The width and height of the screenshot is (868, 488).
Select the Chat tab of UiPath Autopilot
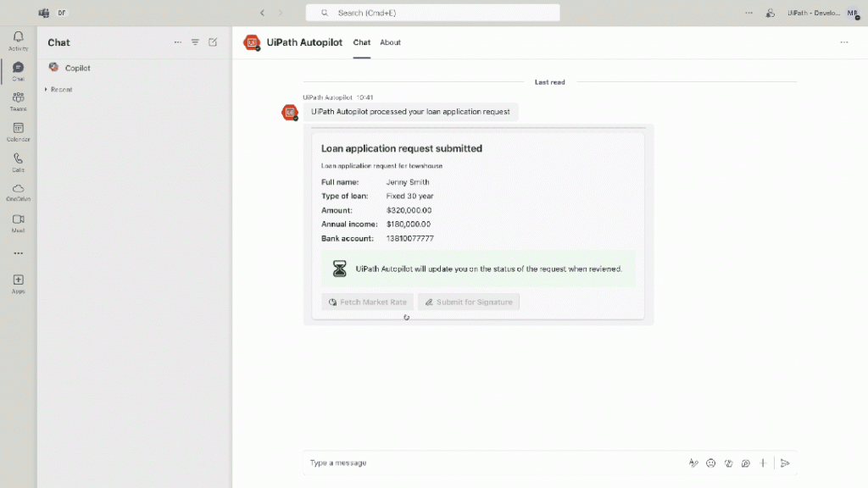[362, 42]
